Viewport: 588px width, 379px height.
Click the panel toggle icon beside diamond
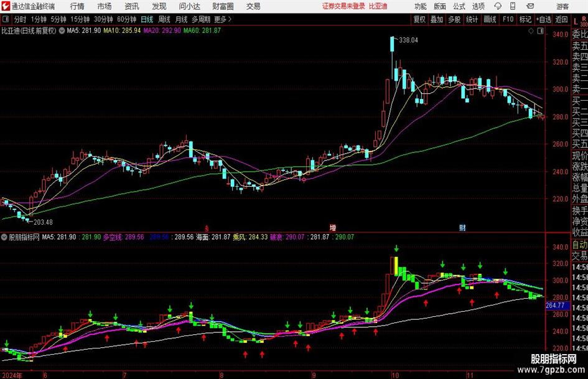(x=540, y=31)
